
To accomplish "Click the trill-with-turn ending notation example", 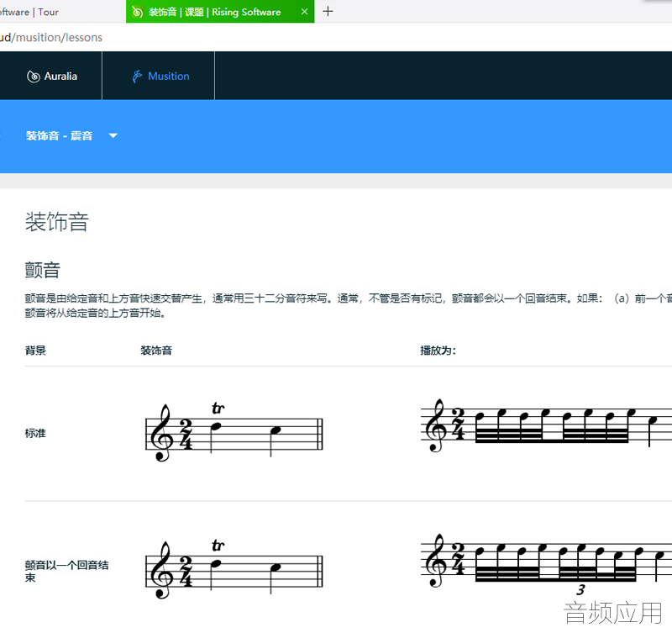I will click(234, 569).
